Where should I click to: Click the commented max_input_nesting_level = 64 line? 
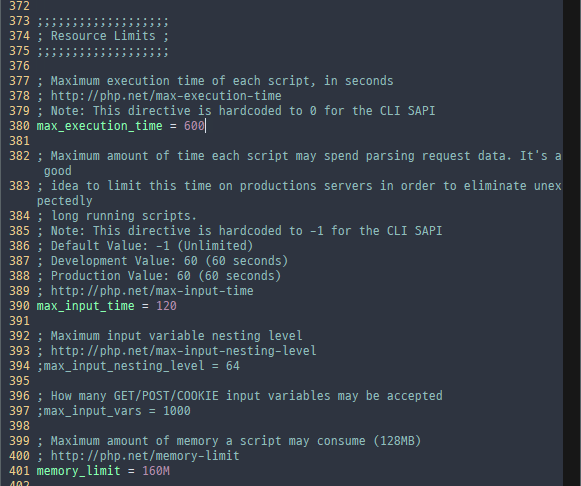tap(138, 366)
